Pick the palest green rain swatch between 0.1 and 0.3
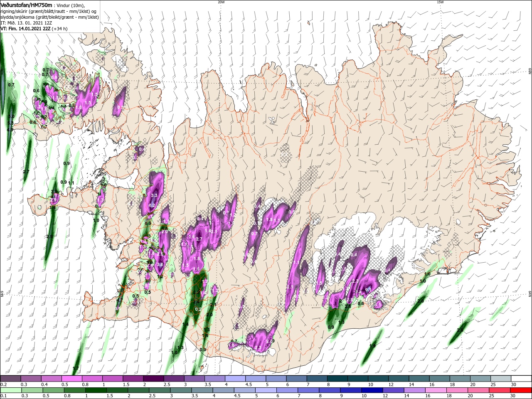 click(x=10, y=390)
